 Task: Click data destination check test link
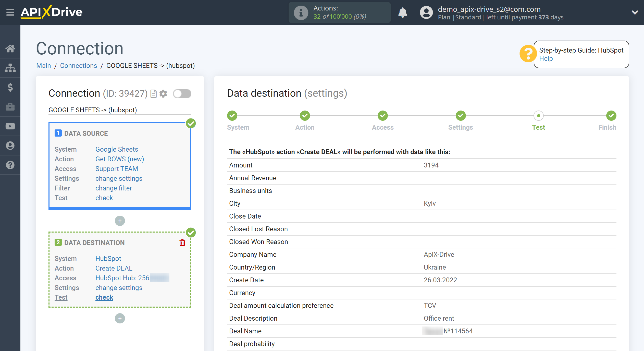pyautogui.click(x=104, y=297)
